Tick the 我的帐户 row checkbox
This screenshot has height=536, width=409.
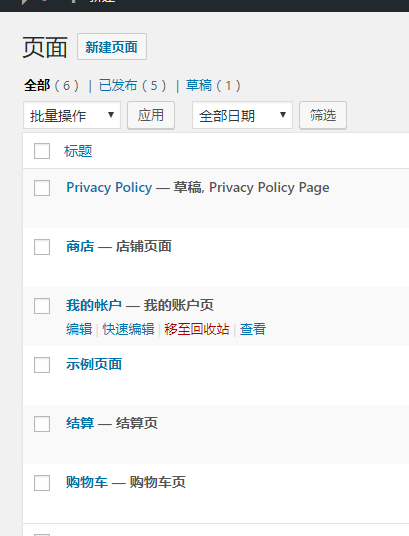42,306
